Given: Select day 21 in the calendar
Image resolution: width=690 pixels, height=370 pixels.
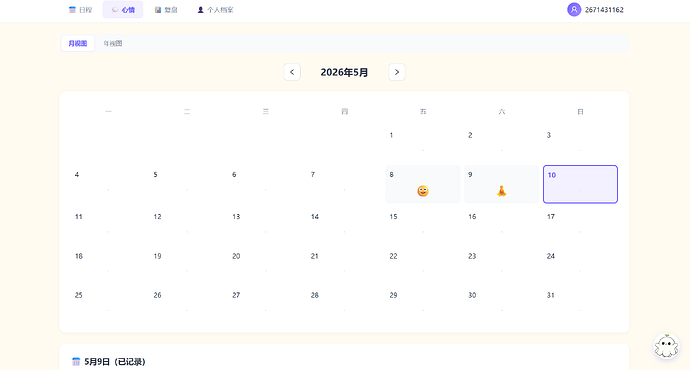Looking at the screenshot, I should point(344,264).
